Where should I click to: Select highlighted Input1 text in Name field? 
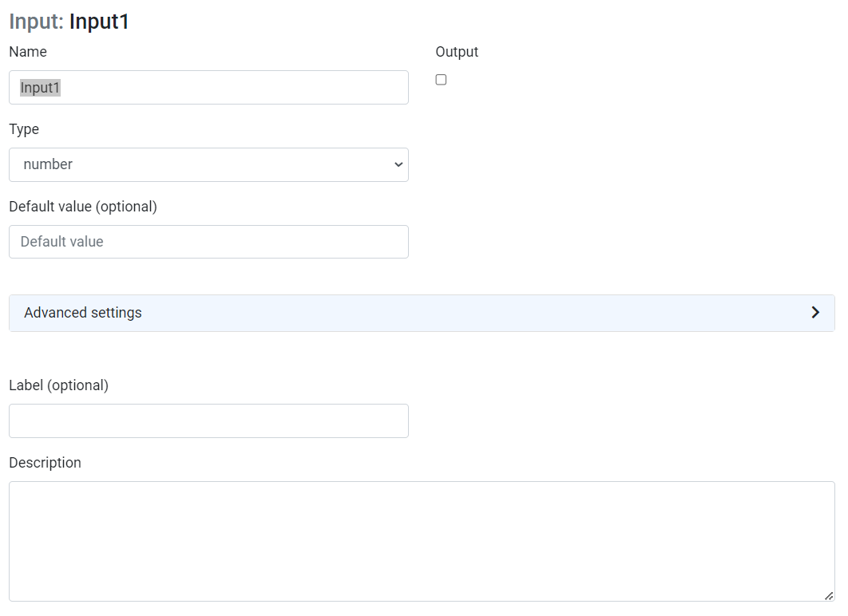pos(40,88)
